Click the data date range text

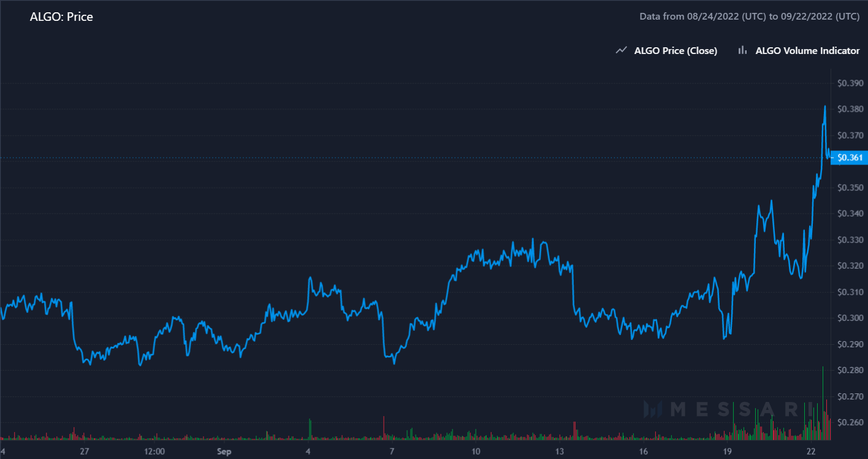[749, 17]
